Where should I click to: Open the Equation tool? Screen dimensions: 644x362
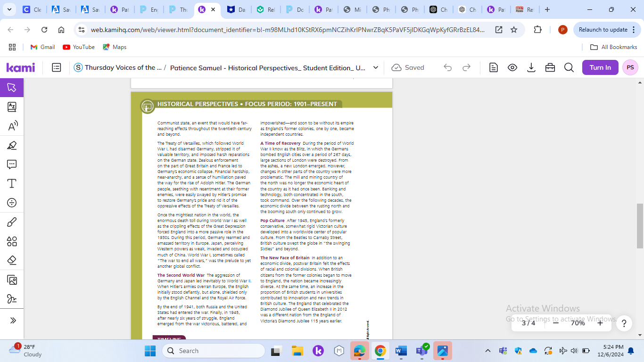click(12, 203)
